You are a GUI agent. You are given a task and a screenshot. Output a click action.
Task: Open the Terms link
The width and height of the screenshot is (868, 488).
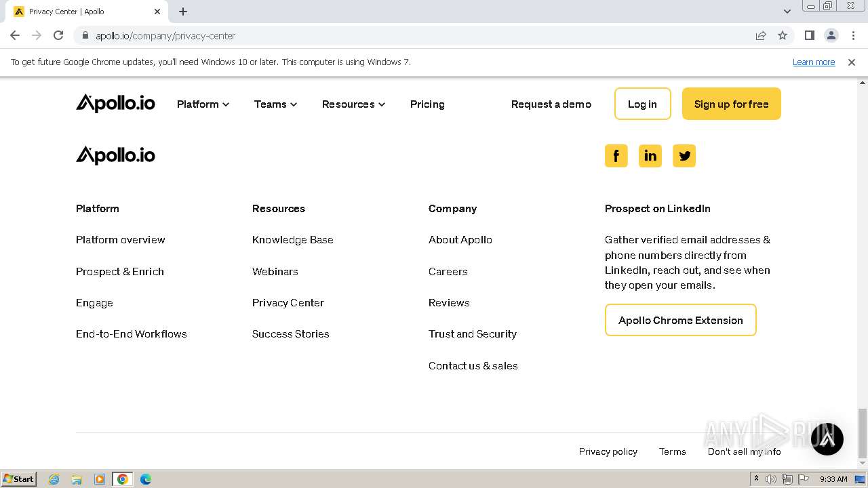pos(672,451)
